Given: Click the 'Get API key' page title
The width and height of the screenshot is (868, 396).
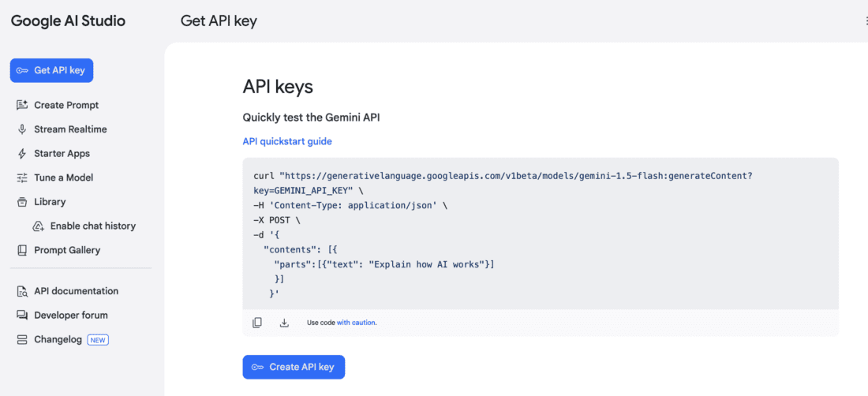Looking at the screenshot, I should point(219,21).
